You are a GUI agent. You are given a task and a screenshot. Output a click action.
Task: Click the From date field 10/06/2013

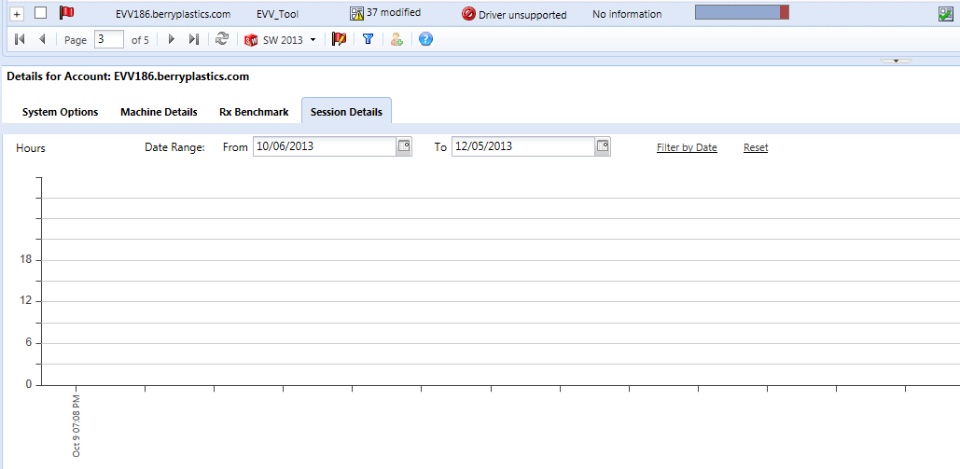(x=324, y=146)
